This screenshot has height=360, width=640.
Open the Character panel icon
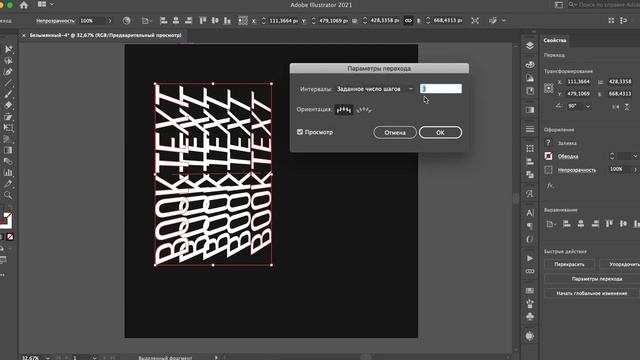530,213
